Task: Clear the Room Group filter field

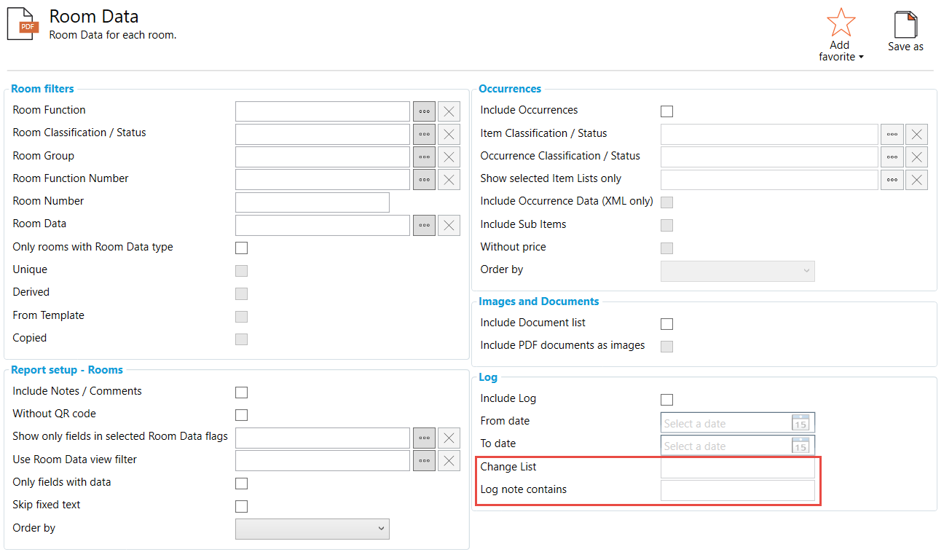Action: [x=449, y=157]
